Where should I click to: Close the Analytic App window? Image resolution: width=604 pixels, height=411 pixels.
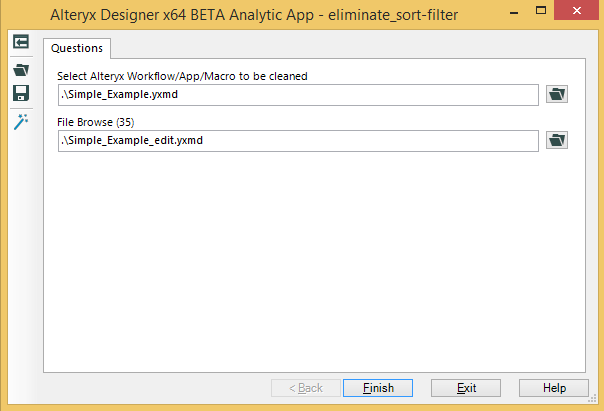click(577, 10)
